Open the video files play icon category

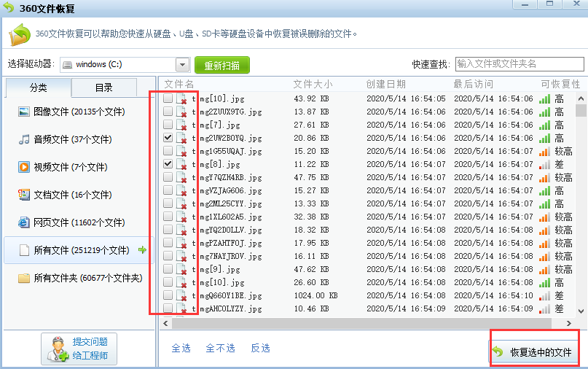tap(24, 167)
